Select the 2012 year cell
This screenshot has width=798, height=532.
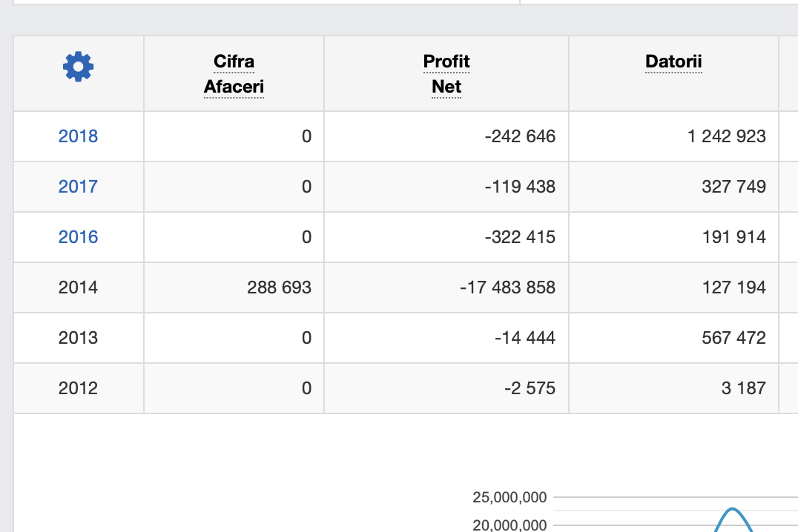point(78,388)
